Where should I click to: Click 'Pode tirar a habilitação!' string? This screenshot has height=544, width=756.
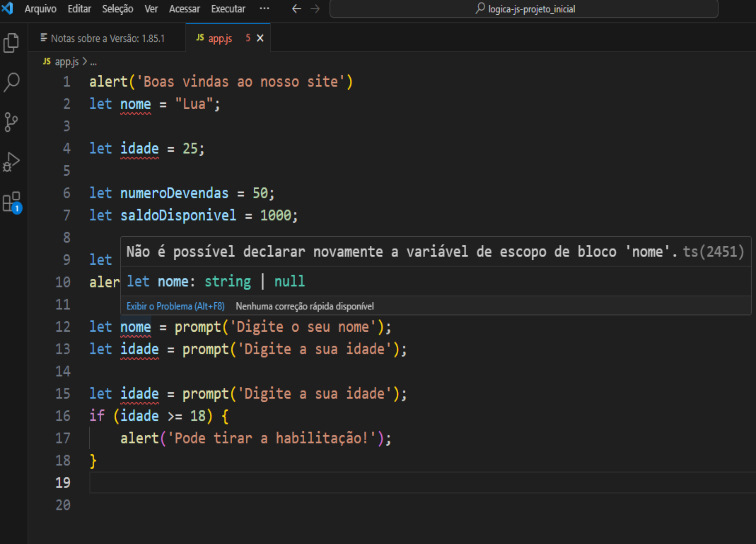[271, 438]
